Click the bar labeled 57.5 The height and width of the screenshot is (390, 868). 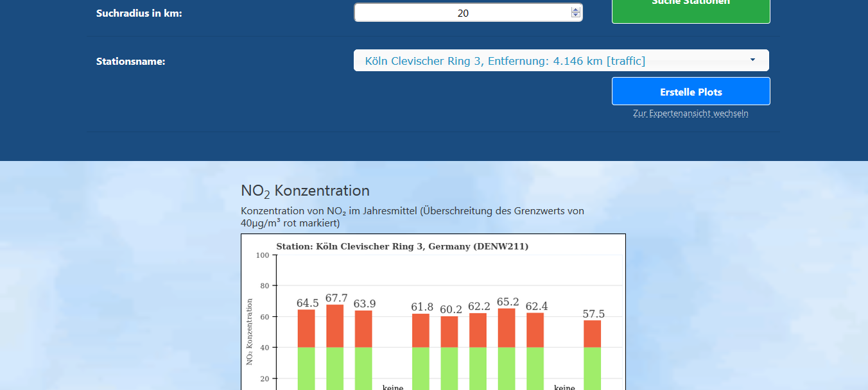(593, 355)
